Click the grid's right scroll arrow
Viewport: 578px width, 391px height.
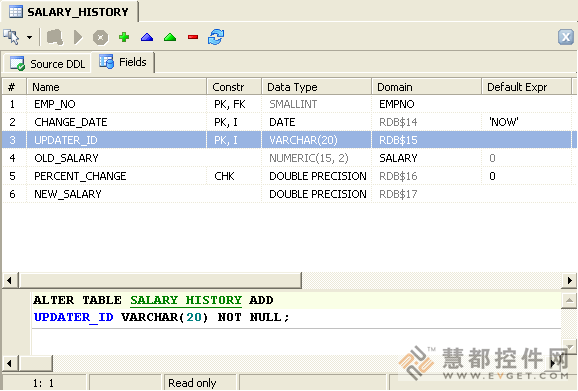(x=569, y=280)
